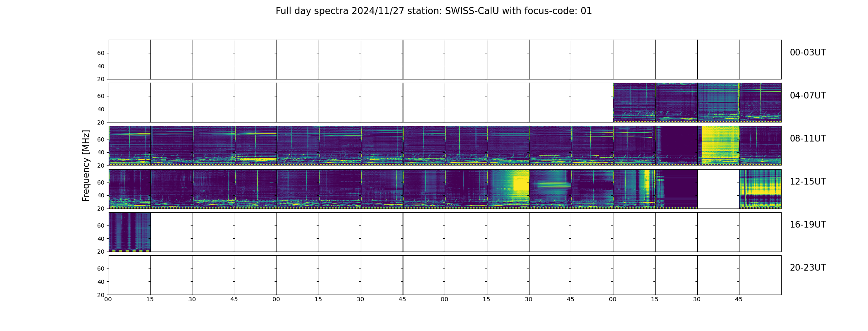Select the '16-19UT' row label
Viewport: 868px width, 331px height.
[x=808, y=225]
